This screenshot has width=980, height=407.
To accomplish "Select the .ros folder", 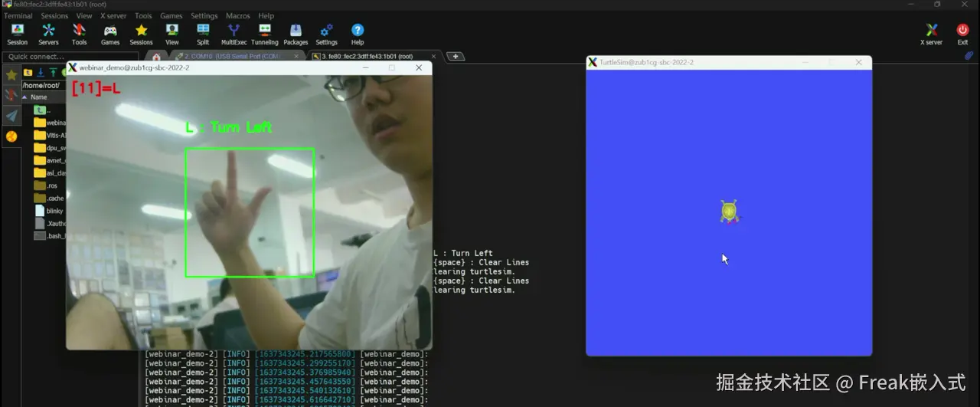I will click(47, 185).
